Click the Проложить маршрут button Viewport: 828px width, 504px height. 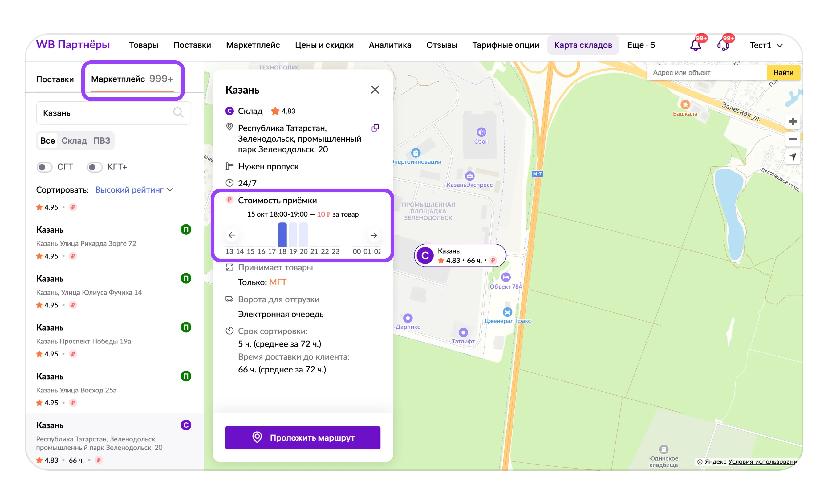pyautogui.click(x=302, y=437)
